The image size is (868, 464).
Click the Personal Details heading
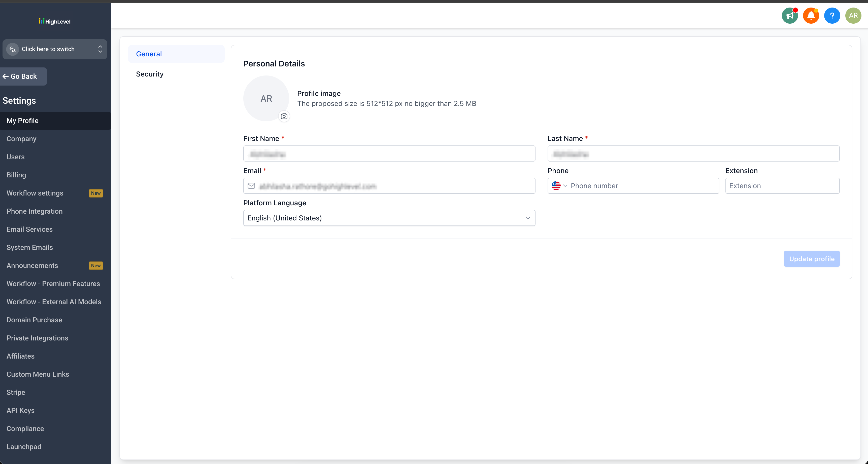274,64
